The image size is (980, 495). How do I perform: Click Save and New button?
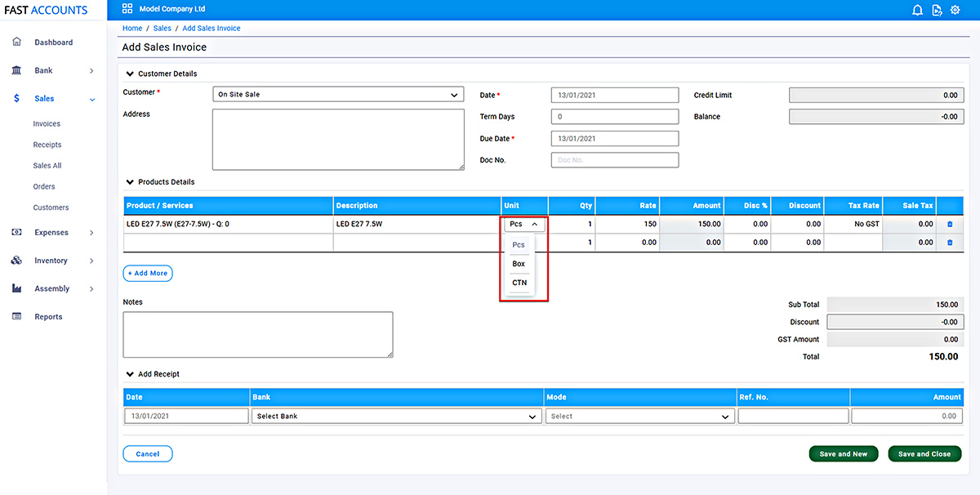[844, 453]
